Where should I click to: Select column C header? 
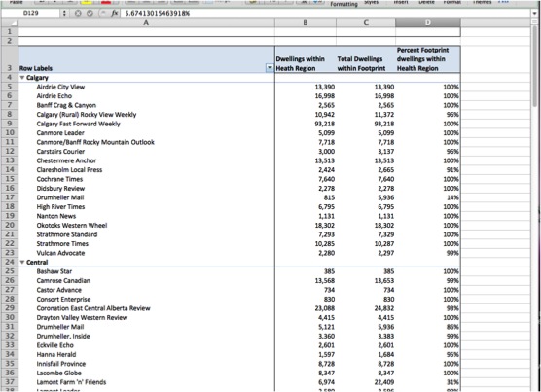(366, 22)
